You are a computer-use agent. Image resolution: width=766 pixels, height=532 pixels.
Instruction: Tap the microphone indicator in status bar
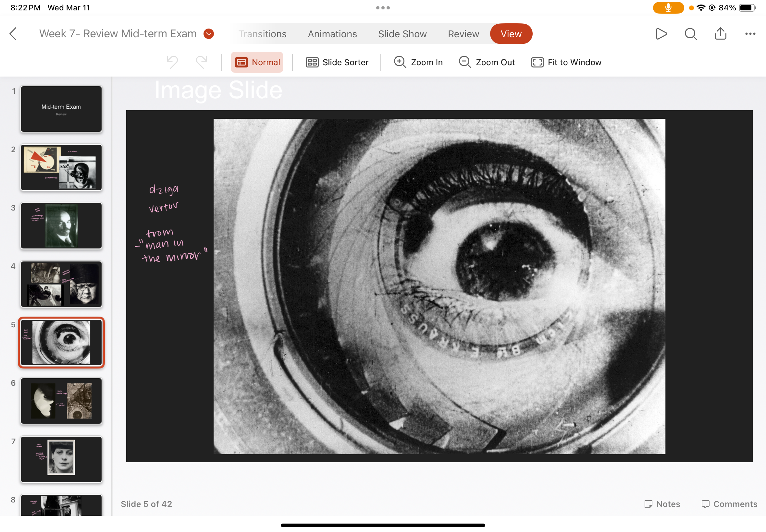coord(668,8)
